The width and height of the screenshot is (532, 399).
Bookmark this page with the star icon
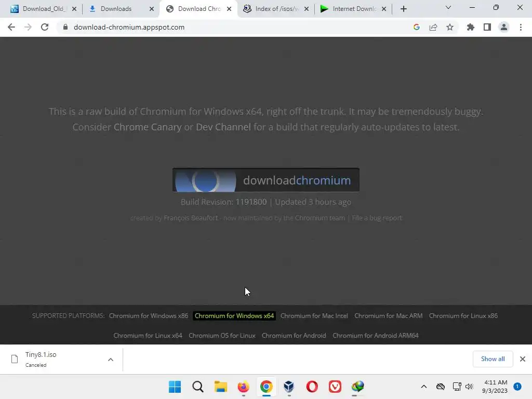coord(450,27)
